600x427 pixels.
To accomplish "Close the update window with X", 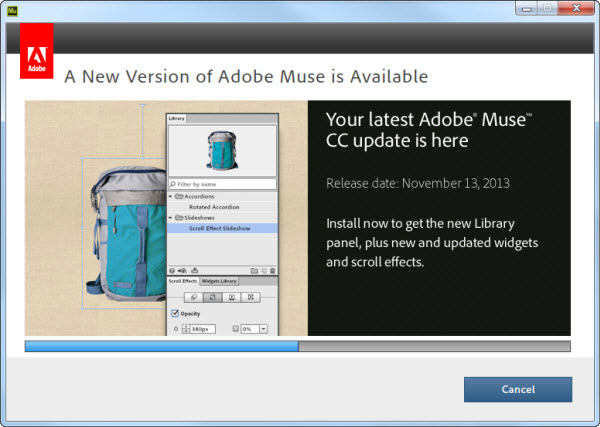I will (576, 8).
